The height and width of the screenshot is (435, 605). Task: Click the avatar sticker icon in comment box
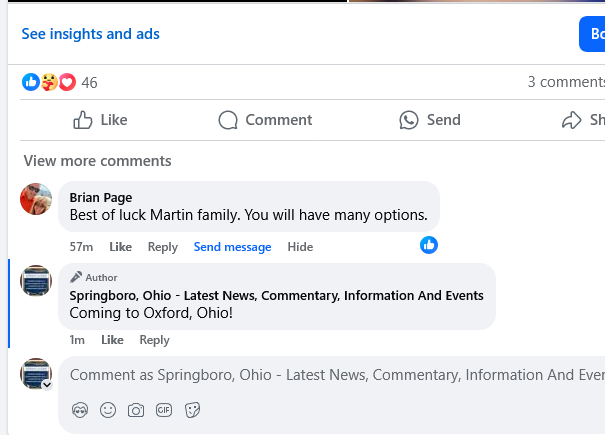click(x=80, y=410)
